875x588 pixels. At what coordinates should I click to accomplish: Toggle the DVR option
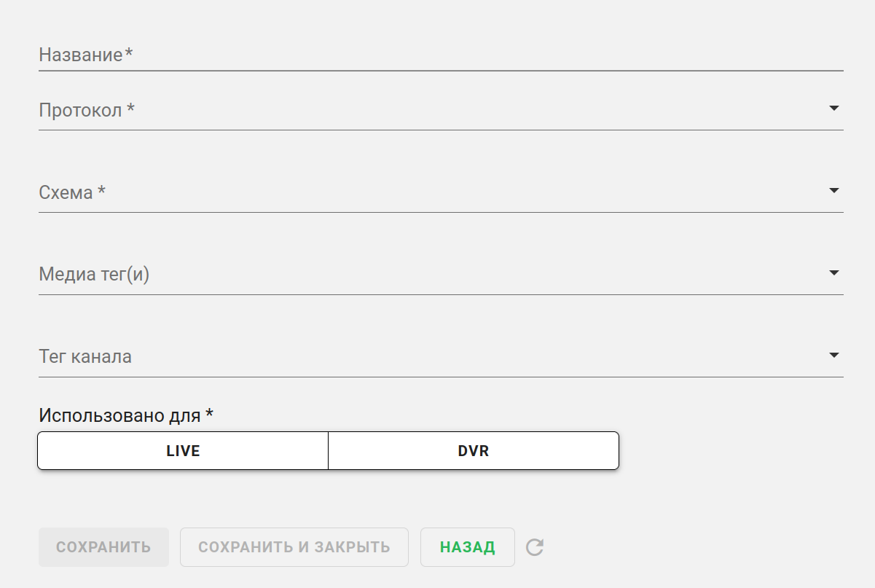pyautogui.click(x=474, y=451)
